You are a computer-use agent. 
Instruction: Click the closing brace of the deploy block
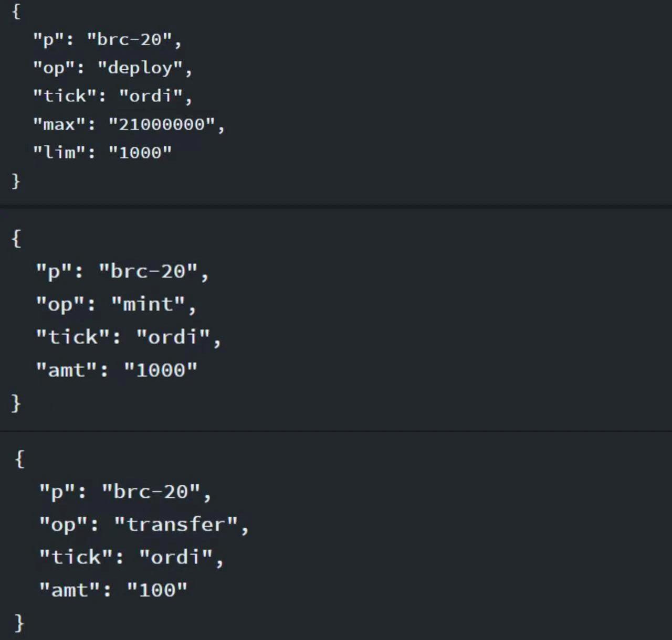tap(16, 181)
